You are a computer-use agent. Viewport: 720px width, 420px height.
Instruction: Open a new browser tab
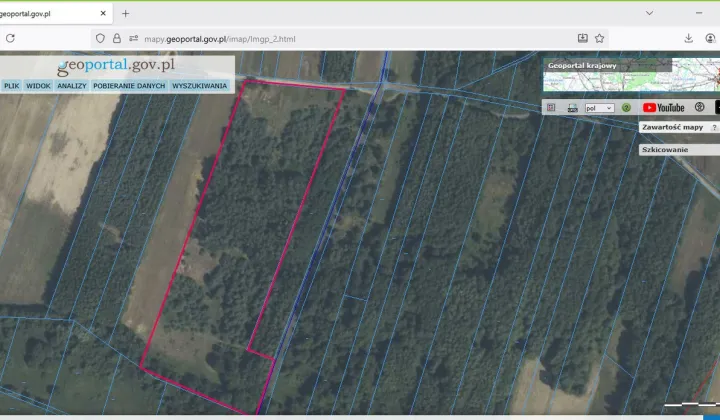(125, 14)
